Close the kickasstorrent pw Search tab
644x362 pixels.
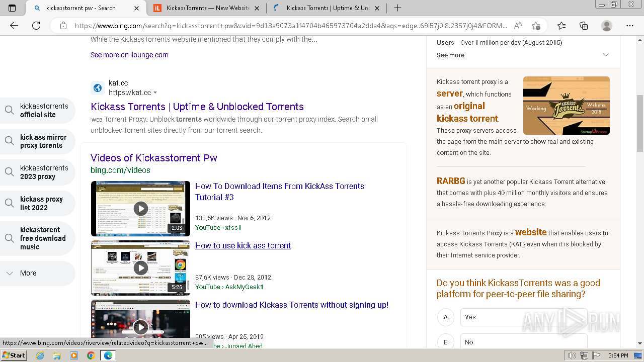click(137, 8)
